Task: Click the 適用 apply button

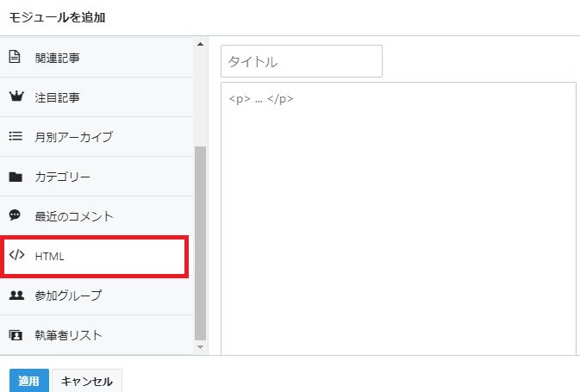Action: click(x=28, y=381)
